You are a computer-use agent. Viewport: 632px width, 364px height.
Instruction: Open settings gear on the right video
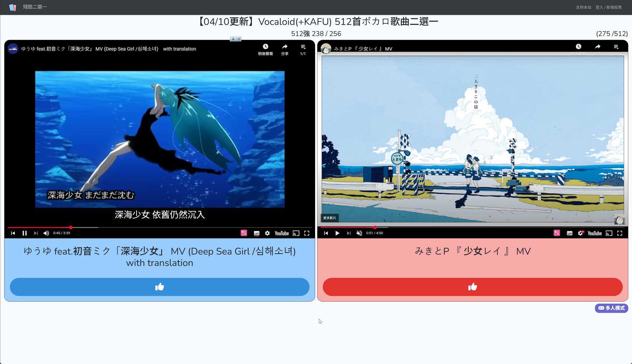580,233
